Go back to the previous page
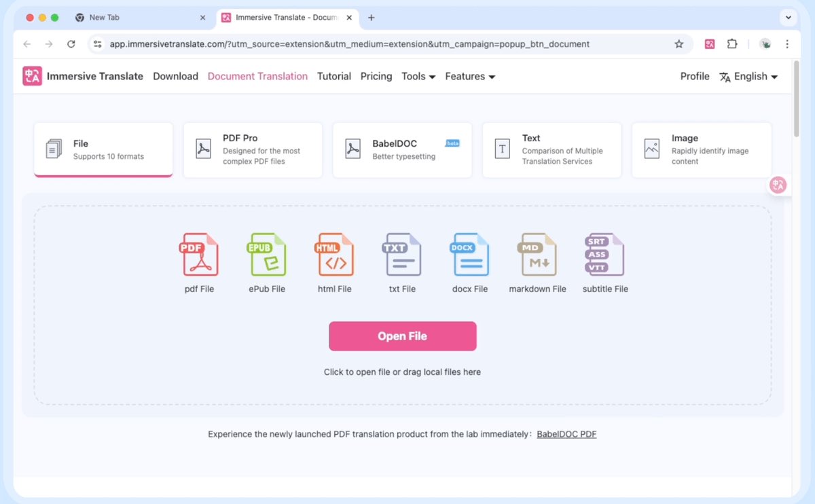The height and width of the screenshot is (504, 815). [27, 44]
